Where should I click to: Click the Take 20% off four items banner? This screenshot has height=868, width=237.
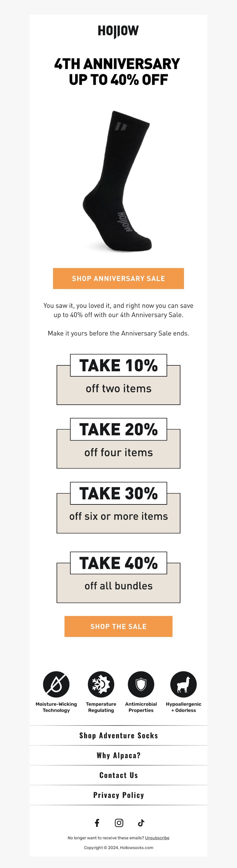point(118,443)
